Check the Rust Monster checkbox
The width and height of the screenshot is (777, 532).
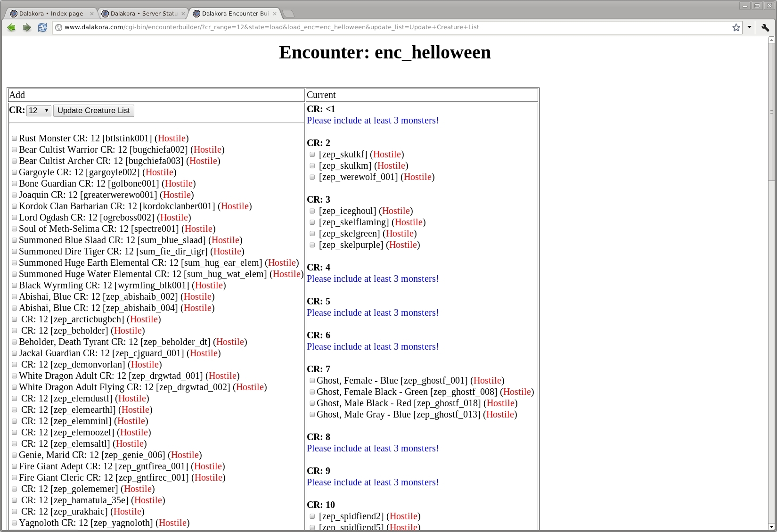(15, 139)
